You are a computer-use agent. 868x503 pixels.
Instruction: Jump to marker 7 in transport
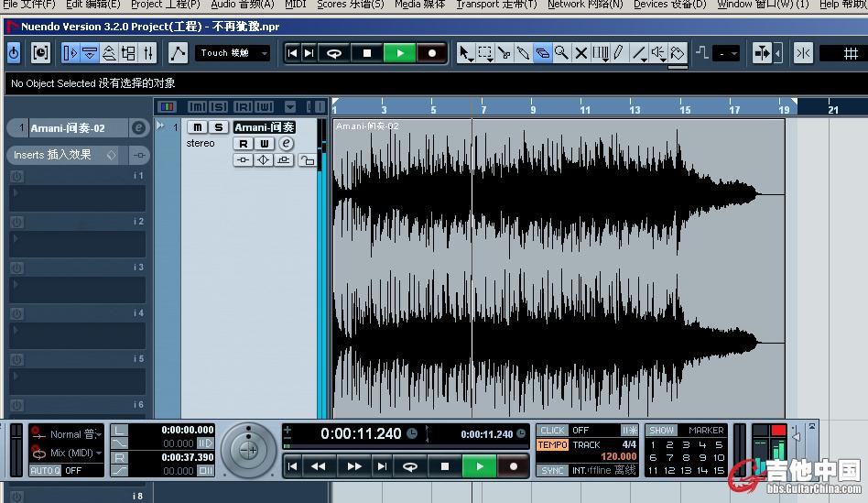669,457
